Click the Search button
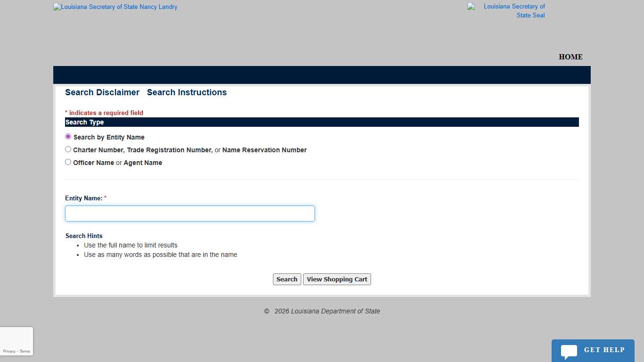The image size is (644, 362). click(287, 279)
